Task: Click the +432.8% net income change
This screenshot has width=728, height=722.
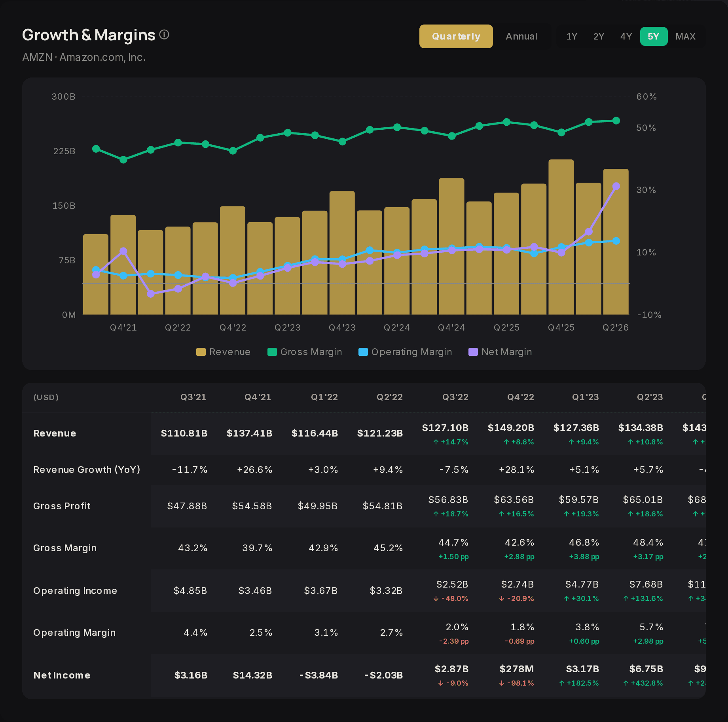Action: 643,683
